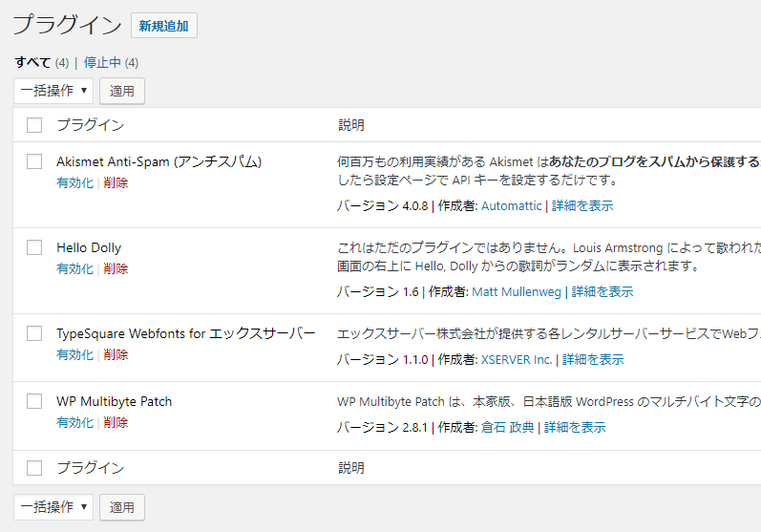Open the Automattic author link
The width and height of the screenshot is (761, 532).
point(512,205)
